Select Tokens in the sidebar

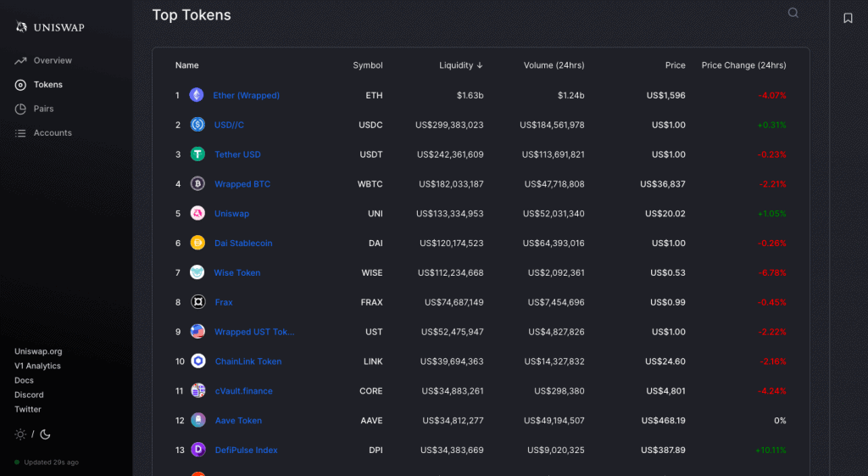pos(48,85)
